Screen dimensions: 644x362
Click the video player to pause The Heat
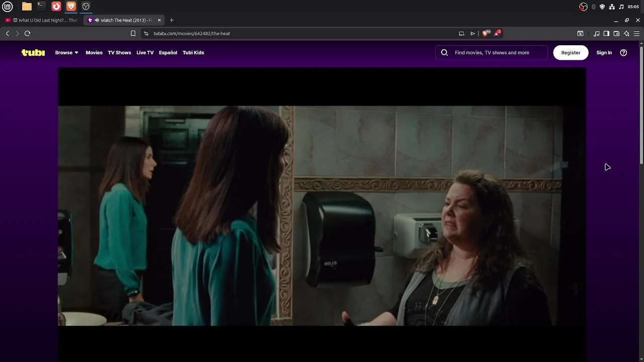(x=322, y=215)
